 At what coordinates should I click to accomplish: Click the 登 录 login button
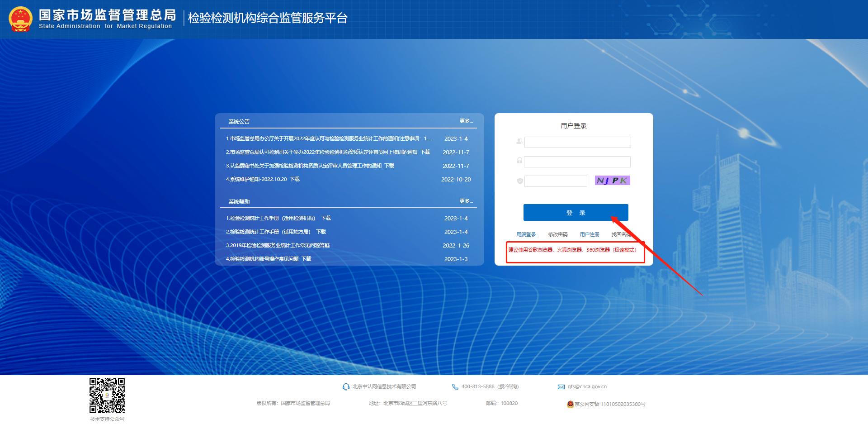coord(576,212)
